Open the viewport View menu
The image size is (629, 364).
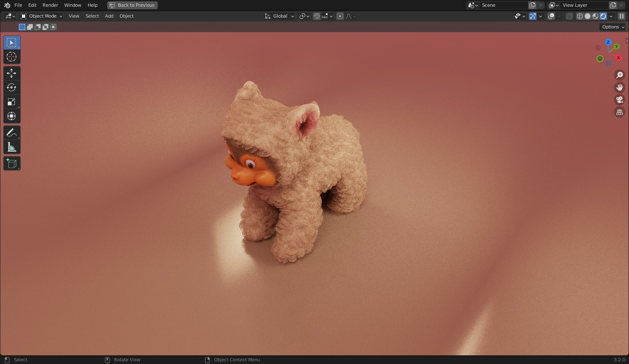coord(74,16)
